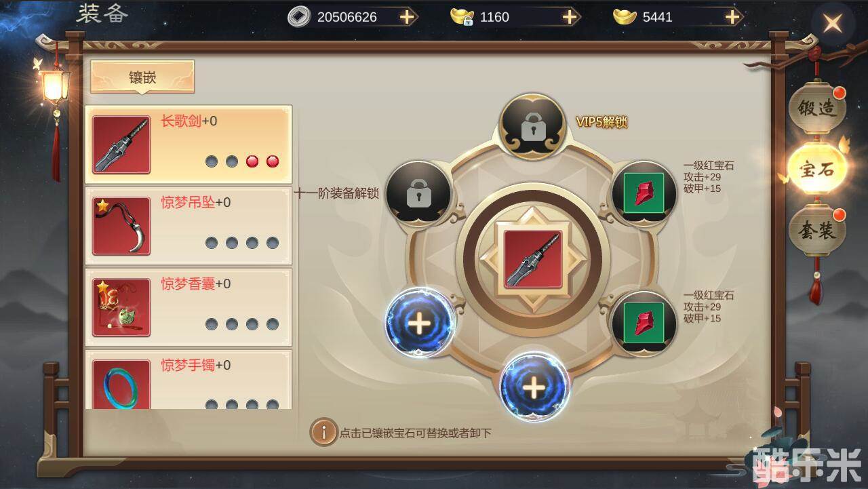Add gold ingots (5441) with the plus button
The width and height of the screenshot is (868, 489).
click(x=732, y=17)
